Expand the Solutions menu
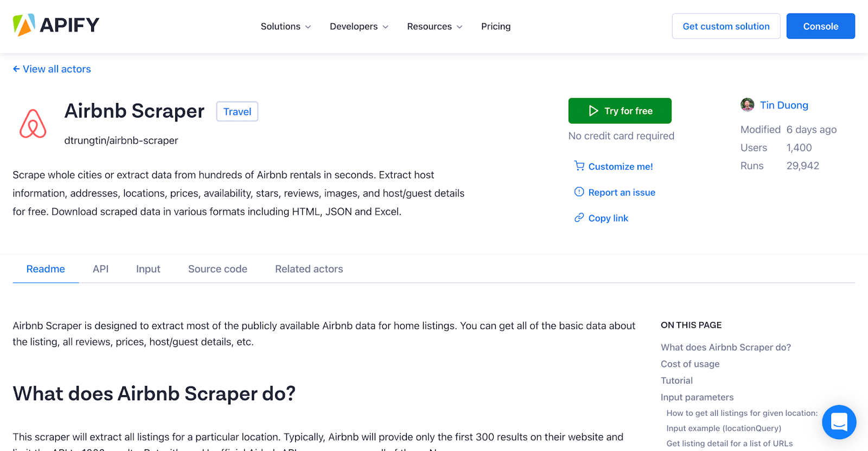This screenshot has width=868, height=451. point(285,26)
